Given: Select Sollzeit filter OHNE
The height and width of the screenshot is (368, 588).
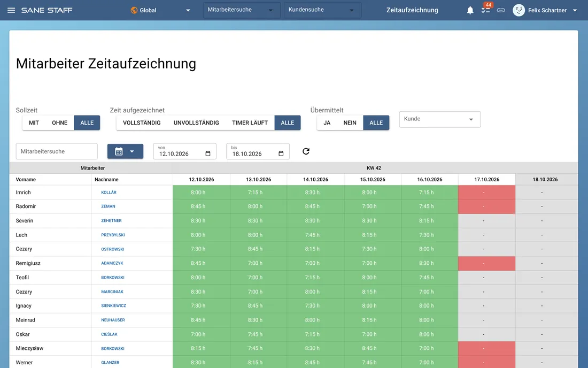Looking at the screenshot, I should [60, 122].
